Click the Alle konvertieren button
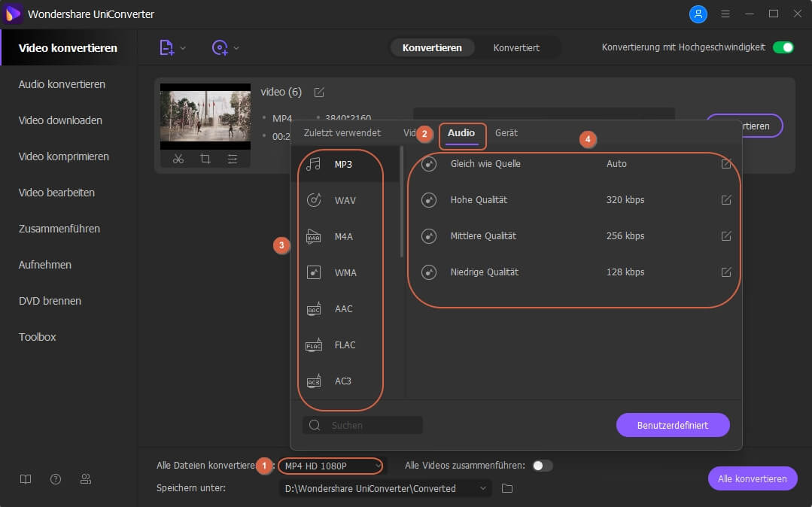The image size is (812, 507). pyautogui.click(x=752, y=478)
